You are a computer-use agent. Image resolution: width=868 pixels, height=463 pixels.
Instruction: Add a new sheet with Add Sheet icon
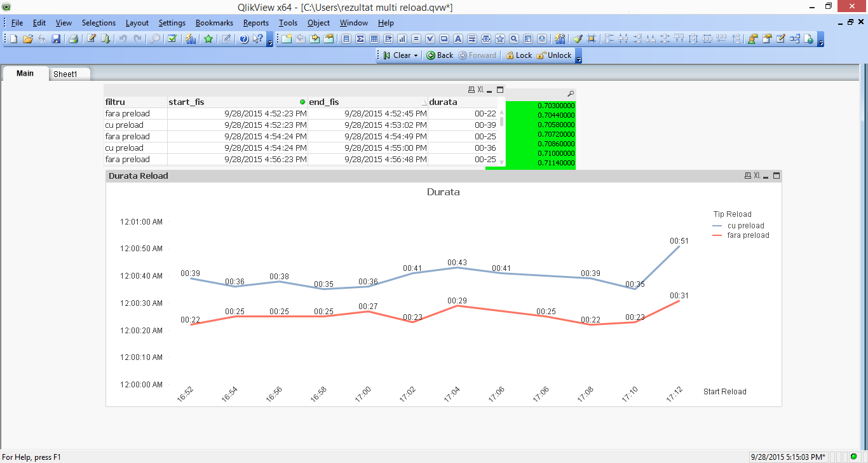[287, 39]
